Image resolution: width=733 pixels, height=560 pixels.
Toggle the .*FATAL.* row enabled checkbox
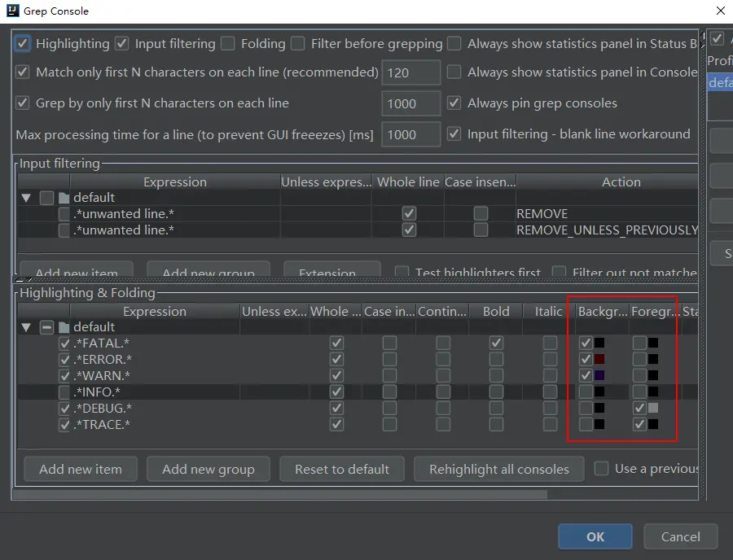[x=64, y=343]
